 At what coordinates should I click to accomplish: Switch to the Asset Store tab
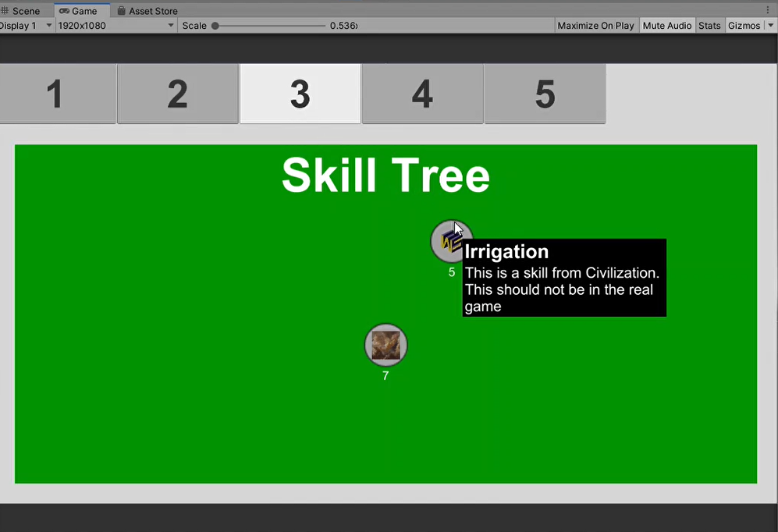pos(147,10)
